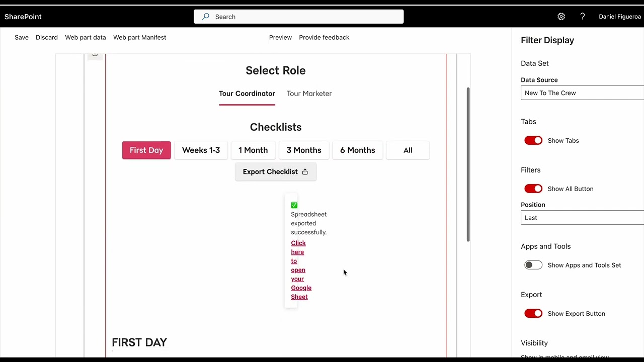Open the Data Source dropdown

pos(582,93)
